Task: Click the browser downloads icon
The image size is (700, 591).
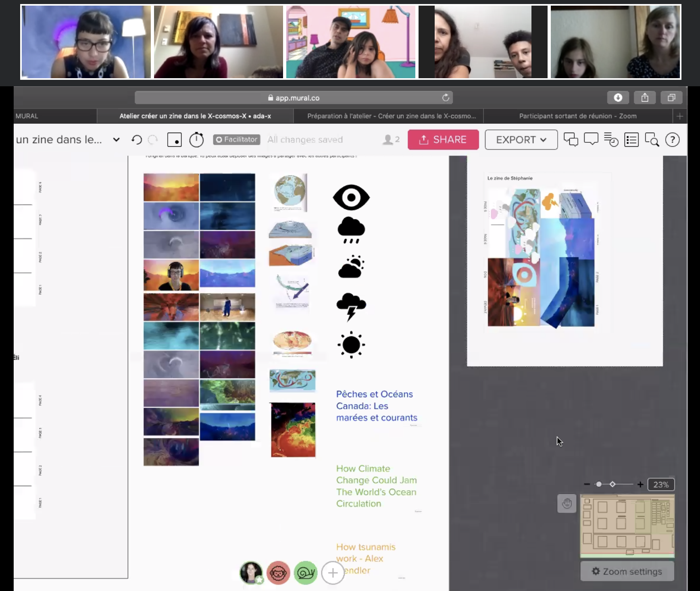Action: click(618, 98)
